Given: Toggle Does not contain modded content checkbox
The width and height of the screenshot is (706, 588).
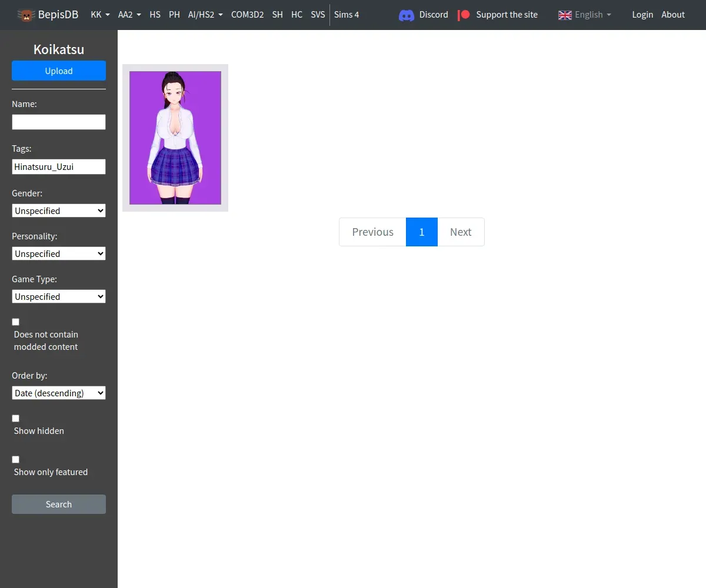Looking at the screenshot, I should pos(16,322).
